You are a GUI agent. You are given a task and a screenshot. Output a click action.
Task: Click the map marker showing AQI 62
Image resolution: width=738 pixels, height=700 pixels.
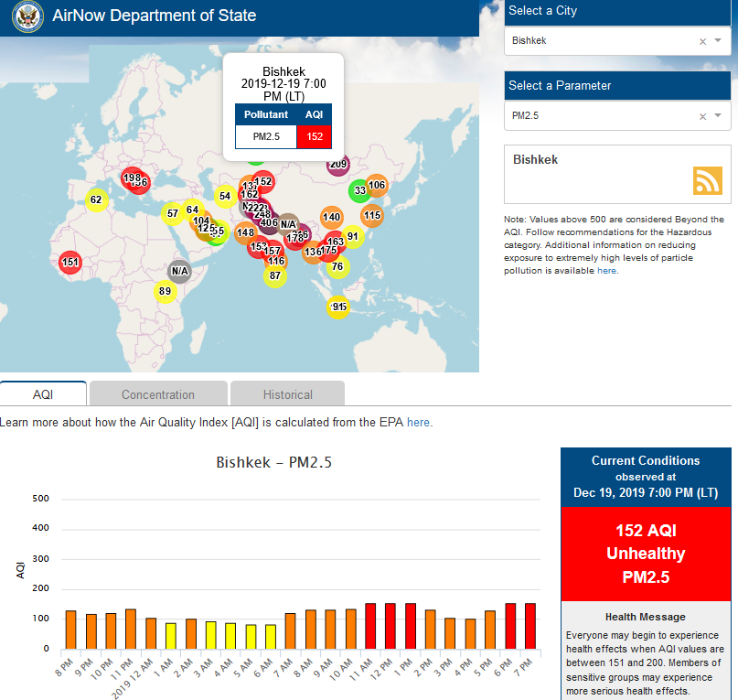point(96,199)
